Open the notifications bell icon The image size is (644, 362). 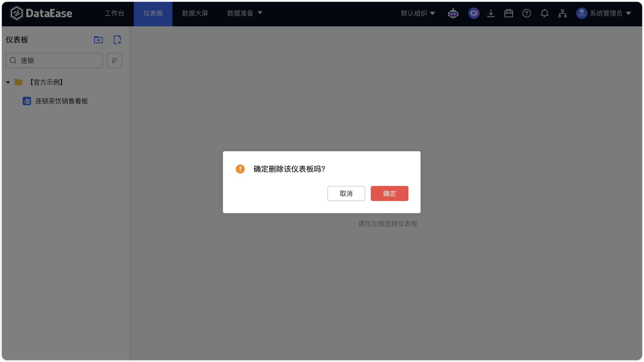(x=545, y=13)
